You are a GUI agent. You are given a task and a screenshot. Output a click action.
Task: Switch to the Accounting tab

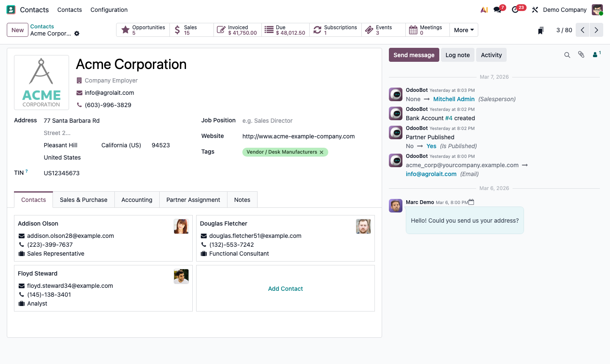click(x=136, y=199)
